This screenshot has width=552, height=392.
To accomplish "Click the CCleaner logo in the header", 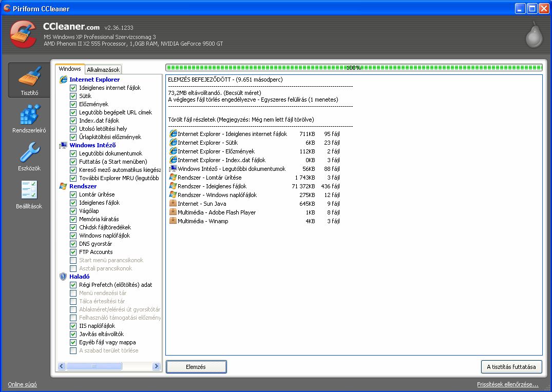I will (x=23, y=33).
